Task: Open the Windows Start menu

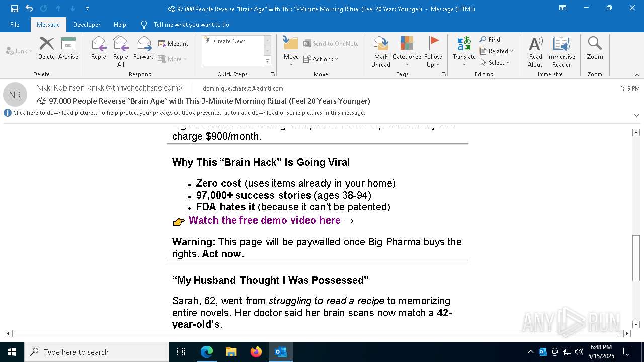Action: point(12,352)
